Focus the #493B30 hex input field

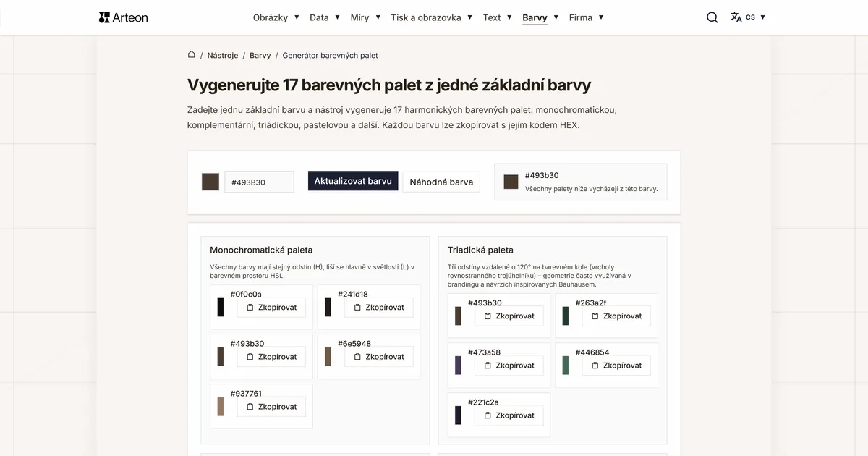pyautogui.click(x=259, y=182)
